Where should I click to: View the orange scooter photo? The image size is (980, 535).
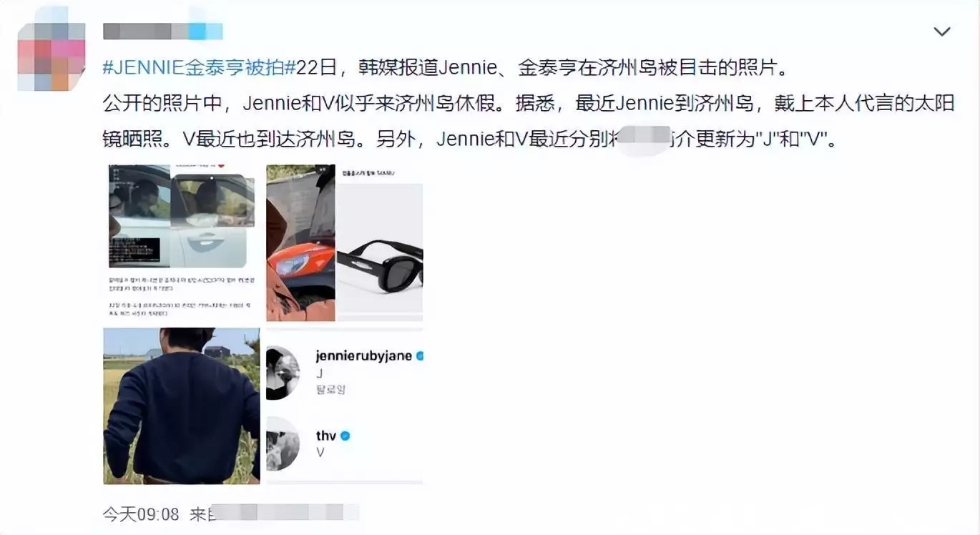click(300, 243)
